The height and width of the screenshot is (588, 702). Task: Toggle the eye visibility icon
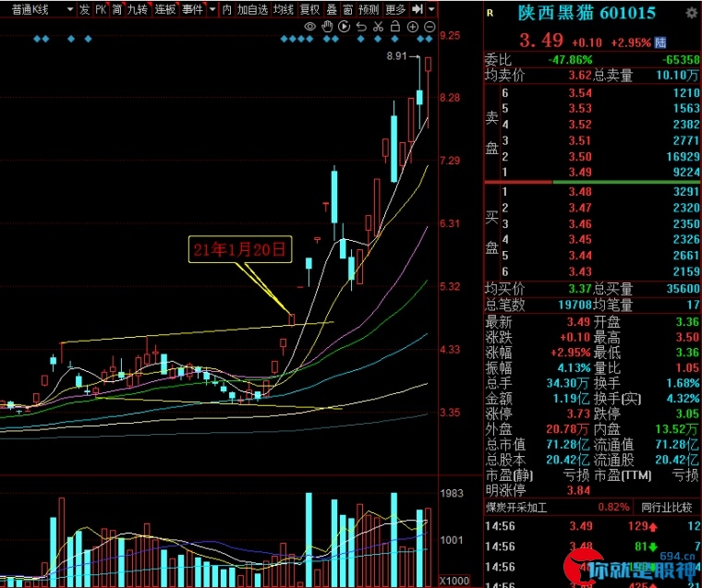[x=309, y=27]
